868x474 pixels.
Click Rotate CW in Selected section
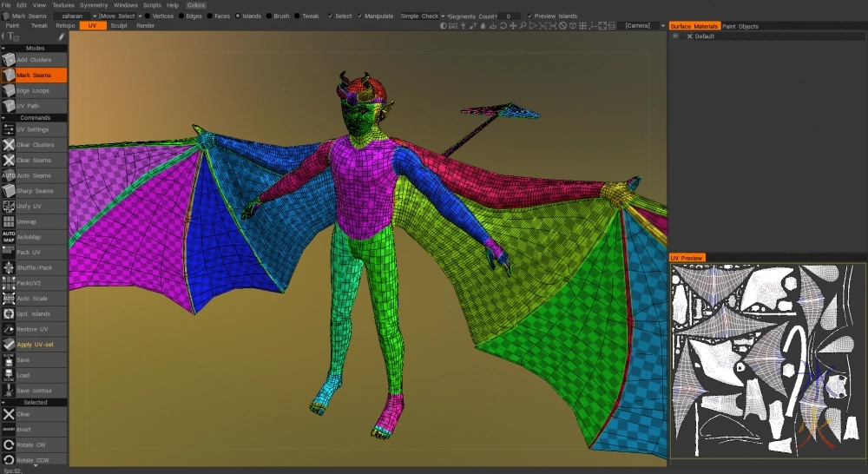(x=34, y=444)
